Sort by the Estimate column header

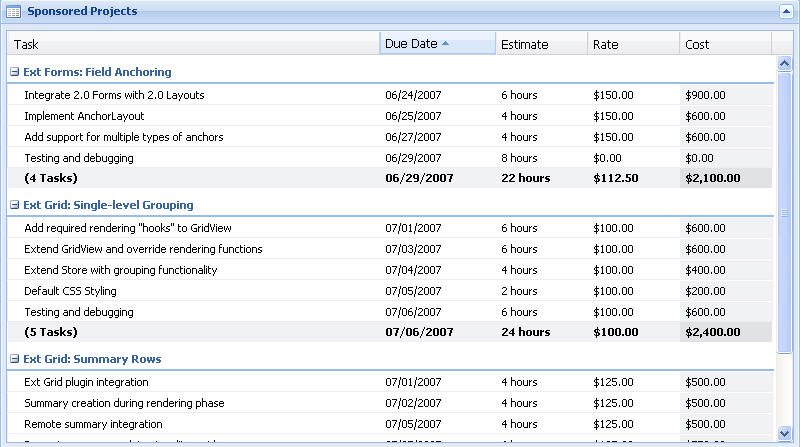(541, 44)
